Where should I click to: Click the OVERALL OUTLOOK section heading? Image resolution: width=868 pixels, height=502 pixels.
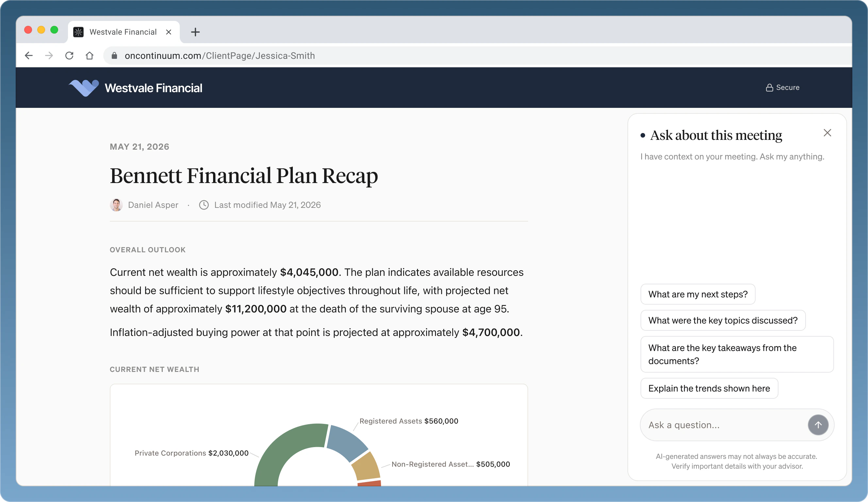coord(148,250)
